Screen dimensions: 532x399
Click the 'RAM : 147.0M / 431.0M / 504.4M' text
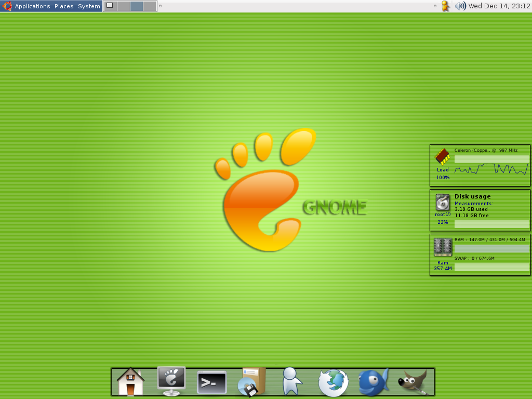(489, 240)
